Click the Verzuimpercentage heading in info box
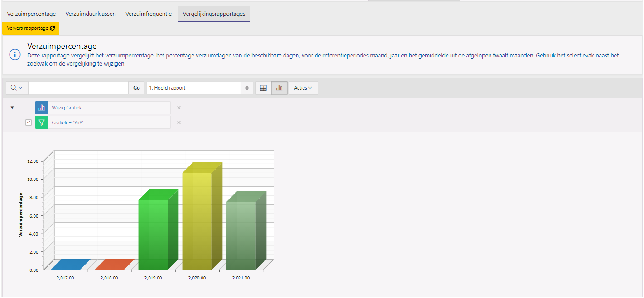This screenshot has width=644, height=298. point(62,46)
